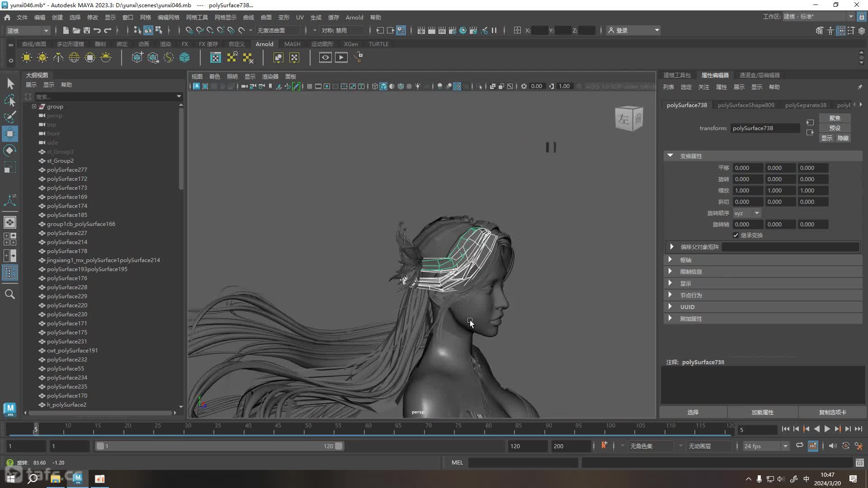The width and height of the screenshot is (868, 488).
Task: Expand the UUID section
Action: (670, 307)
